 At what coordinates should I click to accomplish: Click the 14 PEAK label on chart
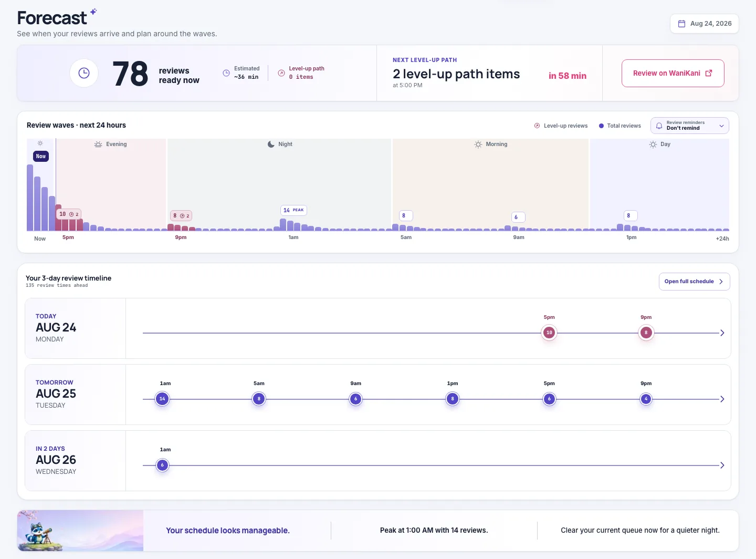click(294, 210)
